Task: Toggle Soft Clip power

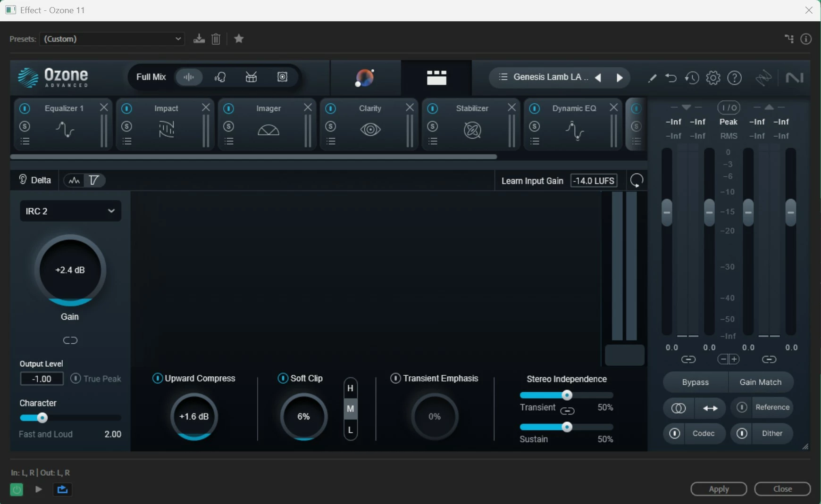Action: coord(283,378)
